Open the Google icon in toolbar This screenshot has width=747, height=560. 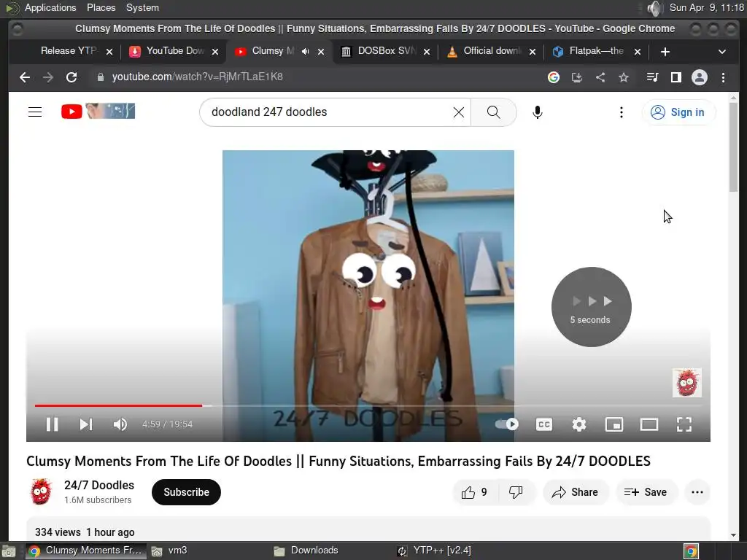coord(554,77)
